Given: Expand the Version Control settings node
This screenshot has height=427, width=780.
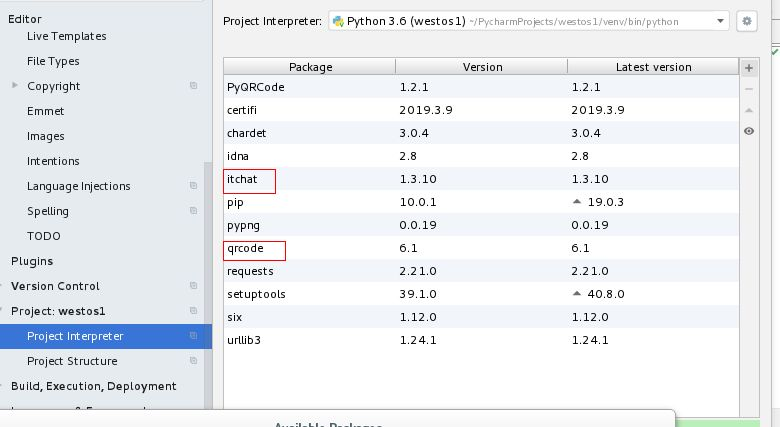Looking at the screenshot, I should (3, 286).
